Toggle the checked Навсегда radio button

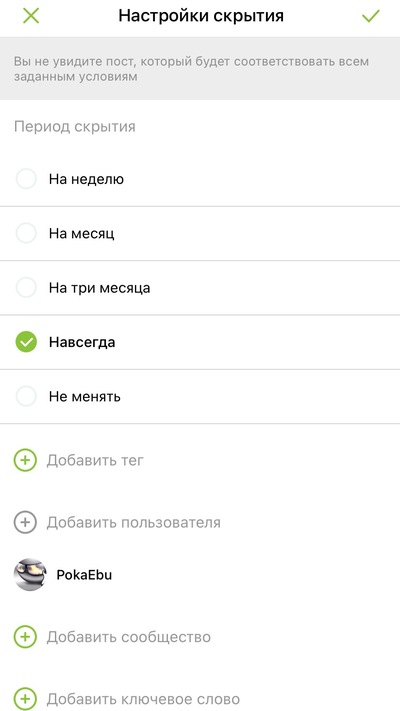pyautogui.click(x=26, y=342)
